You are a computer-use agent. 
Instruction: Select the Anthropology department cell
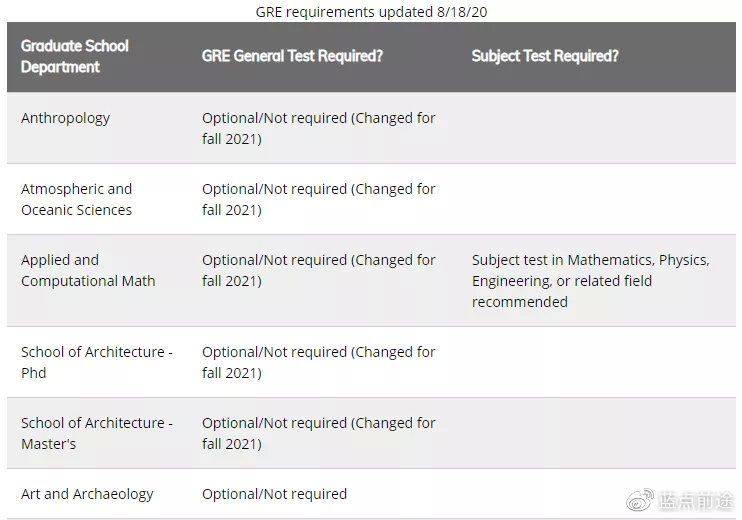point(65,118)
